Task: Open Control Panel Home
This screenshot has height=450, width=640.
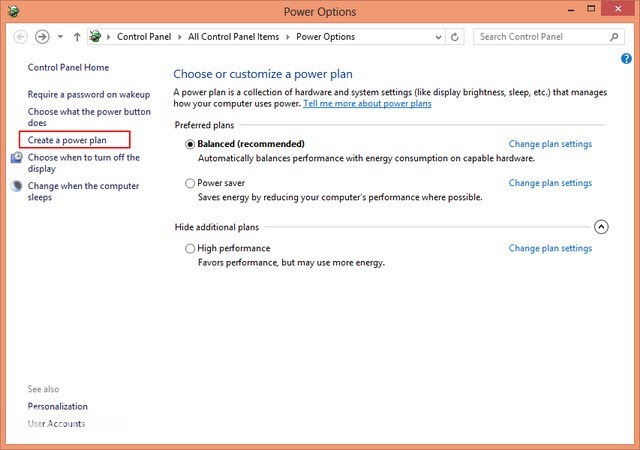Action: (x=68, y=67)
